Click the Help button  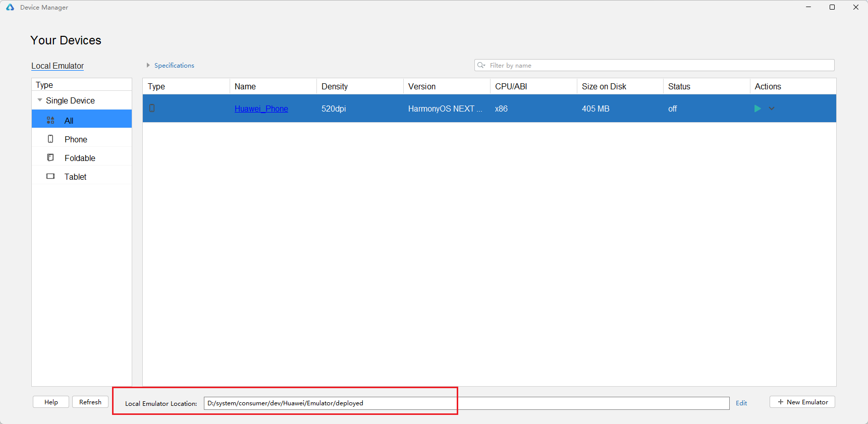(51, 402)
